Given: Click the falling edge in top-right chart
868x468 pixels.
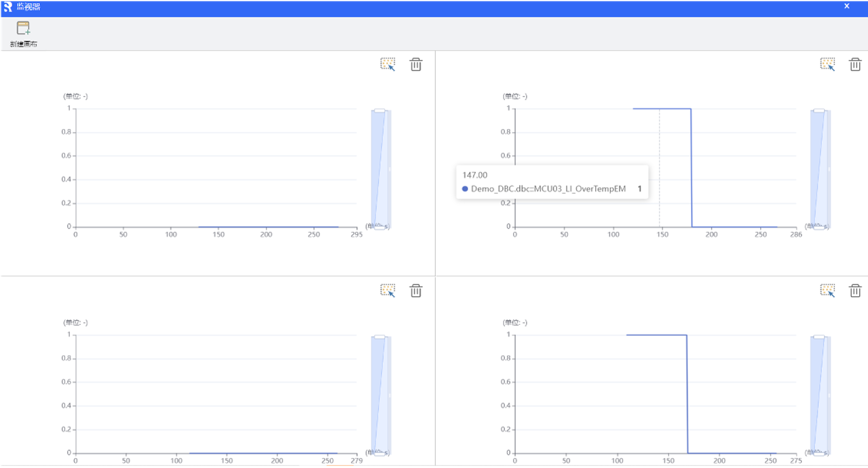Looking at the screenshot, I should (691, 168).
